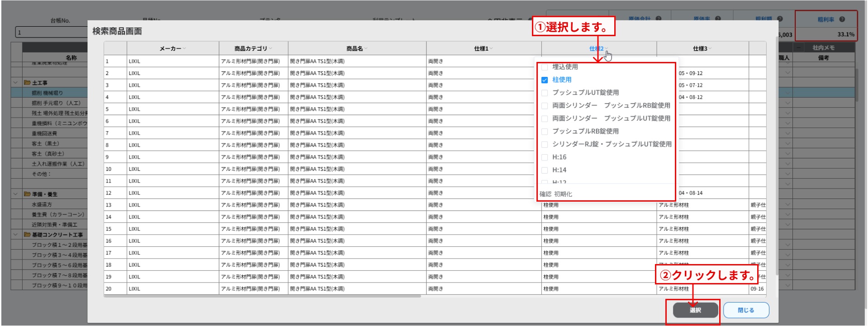Click the 準備・養生 folder icon
868x326 pixels.
point(27,194)
